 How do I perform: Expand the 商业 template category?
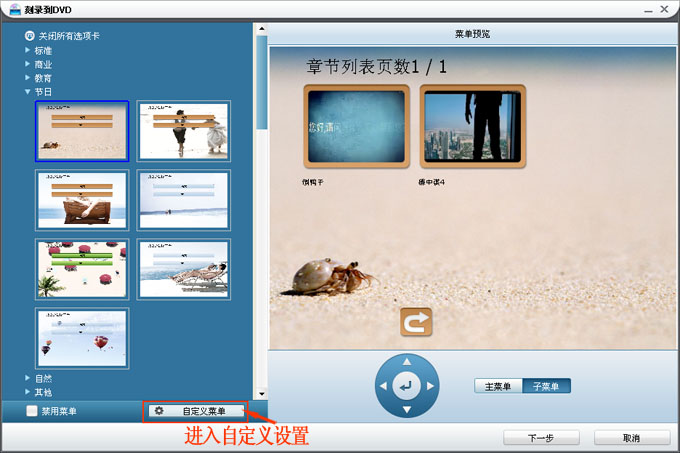[x=27, y=64]
